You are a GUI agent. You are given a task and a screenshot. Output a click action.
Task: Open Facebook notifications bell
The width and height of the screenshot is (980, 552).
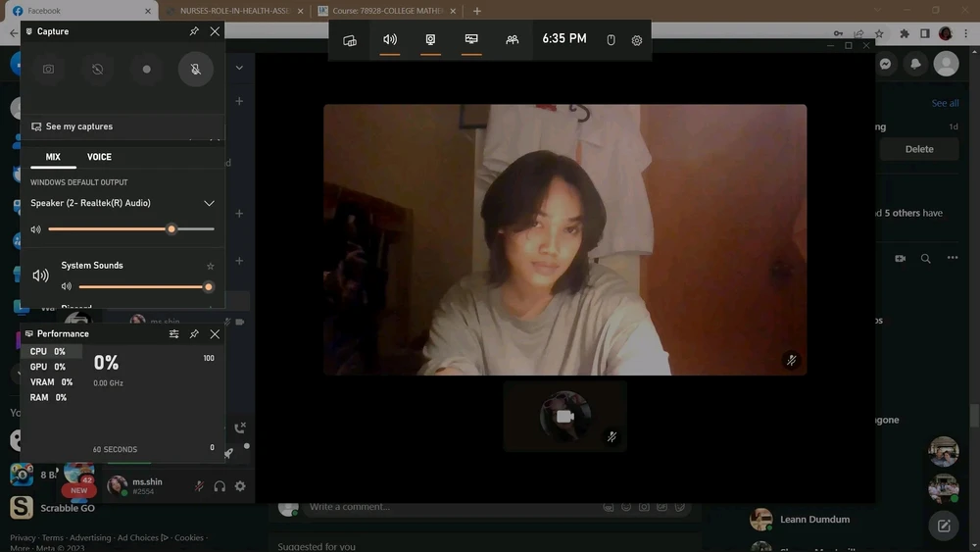(915, 64)
